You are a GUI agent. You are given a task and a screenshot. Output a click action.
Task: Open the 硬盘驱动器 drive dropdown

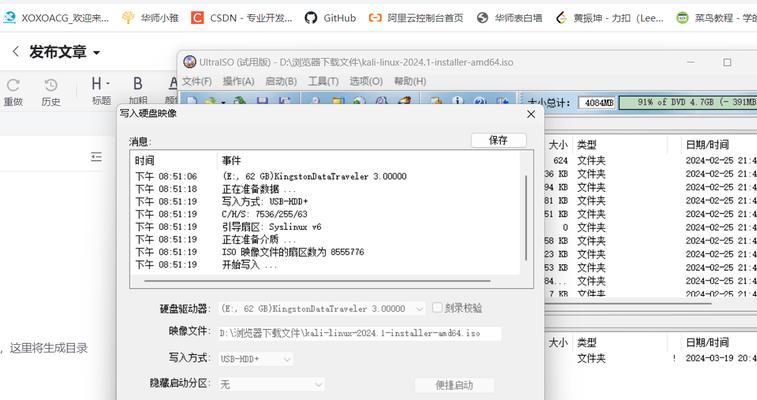pos(322,308)
